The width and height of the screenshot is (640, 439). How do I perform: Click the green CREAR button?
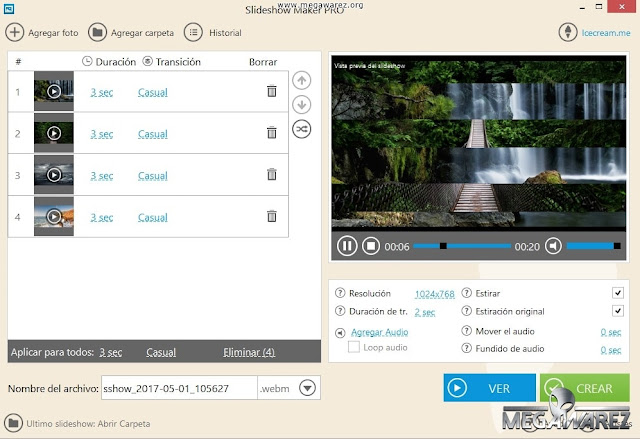(584, 388)
